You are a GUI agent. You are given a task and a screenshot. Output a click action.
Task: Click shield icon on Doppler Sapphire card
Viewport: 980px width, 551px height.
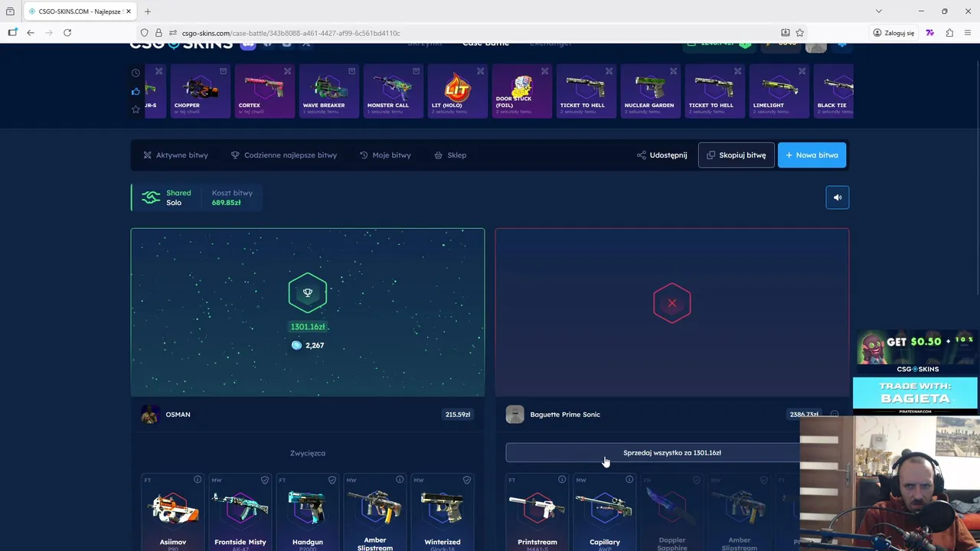(x=697, y=480)
